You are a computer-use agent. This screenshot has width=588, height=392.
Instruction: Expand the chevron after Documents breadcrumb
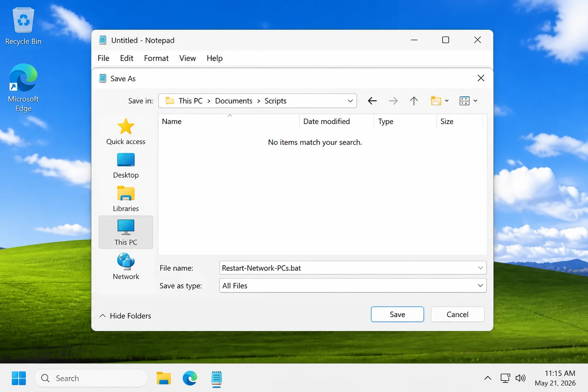click(x=258, y=101)
